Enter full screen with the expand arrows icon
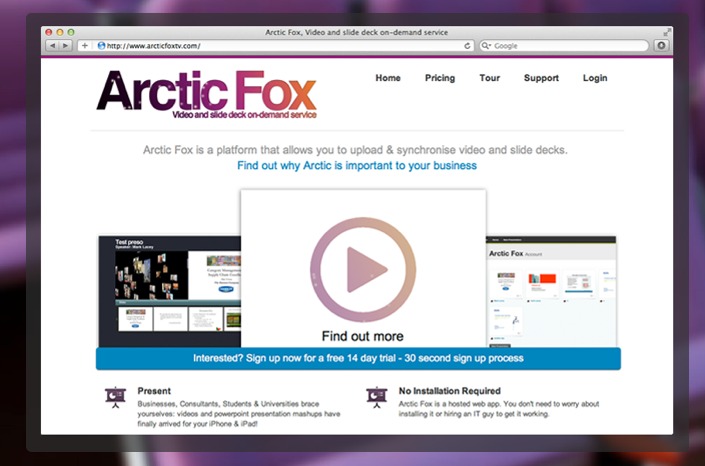705x466 pixels. point(667,32)
